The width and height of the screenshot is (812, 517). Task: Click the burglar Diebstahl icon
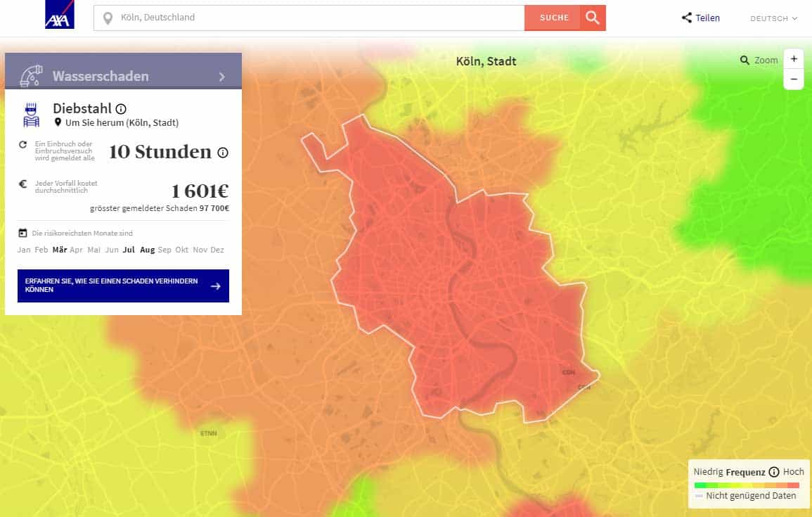coord(31,115)
